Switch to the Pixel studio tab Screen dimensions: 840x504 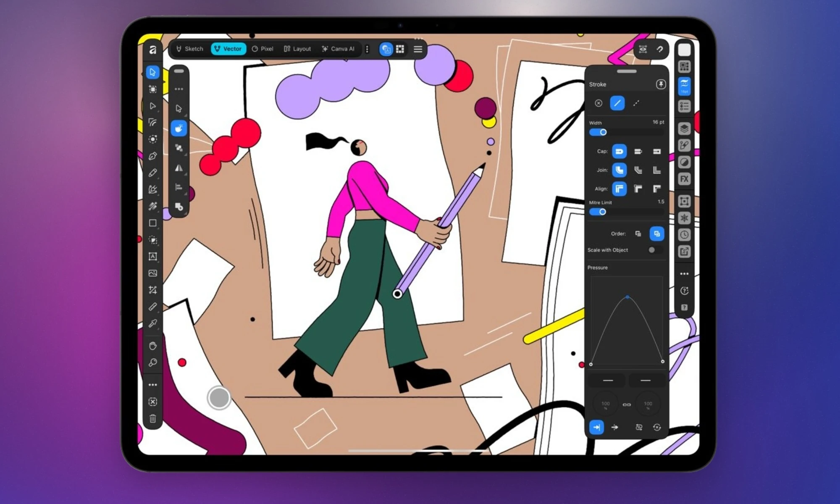tap(262, 49)
